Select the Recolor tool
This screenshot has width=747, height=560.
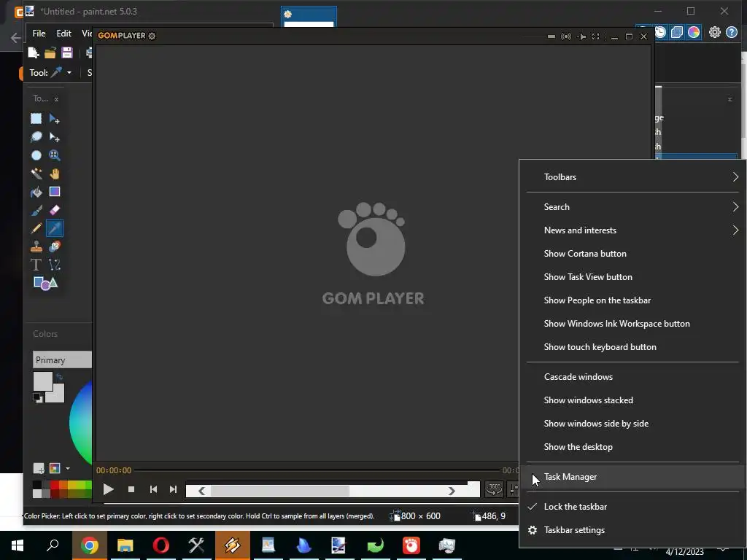54,246
